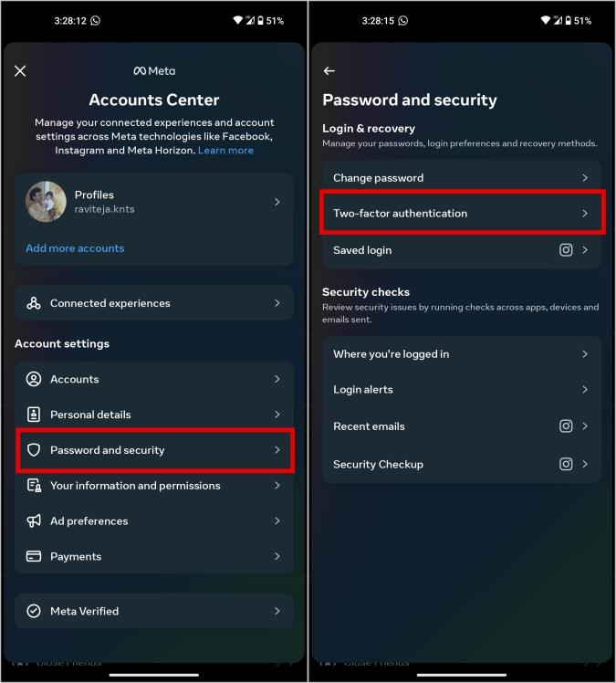The height and width of the screenshot is (683, 616).
Task: Tap the Payments card icon
Action: point(34,556)
